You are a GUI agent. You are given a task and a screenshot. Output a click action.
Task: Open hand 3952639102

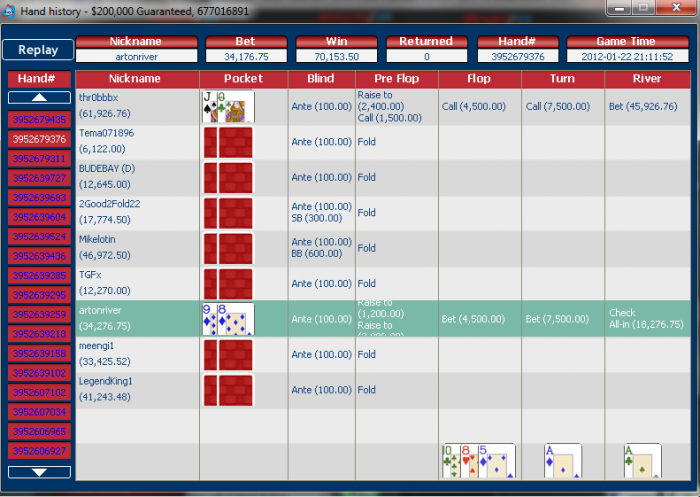point(39,373)
